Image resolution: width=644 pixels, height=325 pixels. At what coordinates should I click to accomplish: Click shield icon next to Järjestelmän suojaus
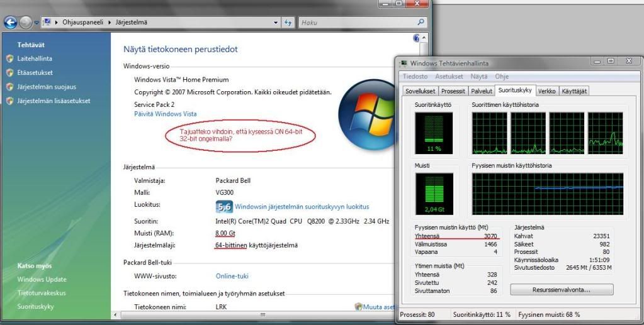[x=10, y=87]
